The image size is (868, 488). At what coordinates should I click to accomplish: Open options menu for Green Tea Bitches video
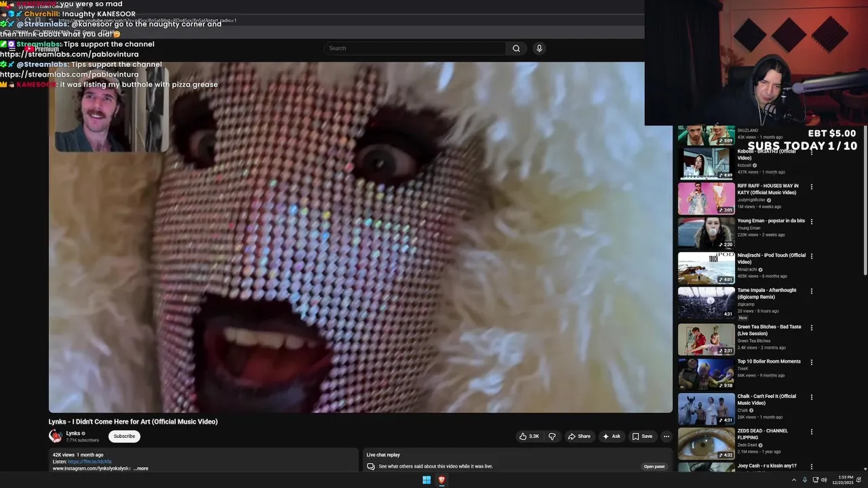tap(811, 327)
